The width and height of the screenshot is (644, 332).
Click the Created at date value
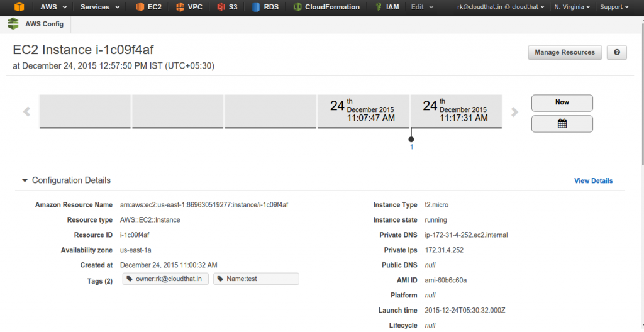(169, 265)
